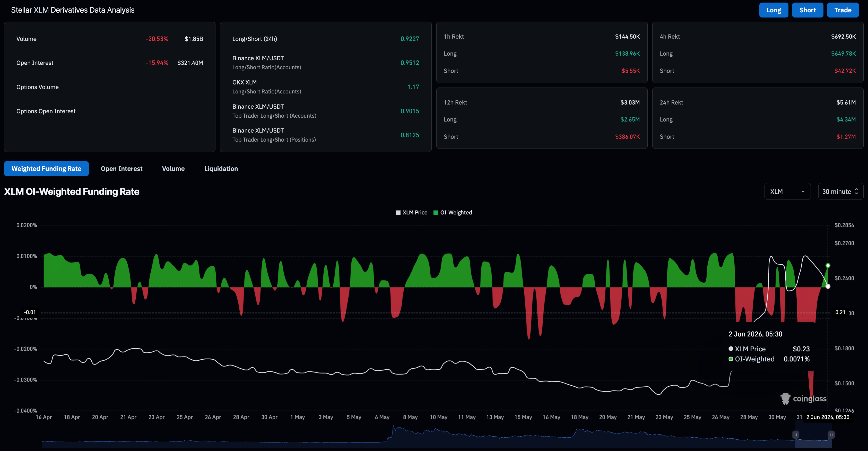Viewport: 868px width, 451px height.
Task: Click the 24h long liquidations value $4.34M
Action: tap(846, 119)
